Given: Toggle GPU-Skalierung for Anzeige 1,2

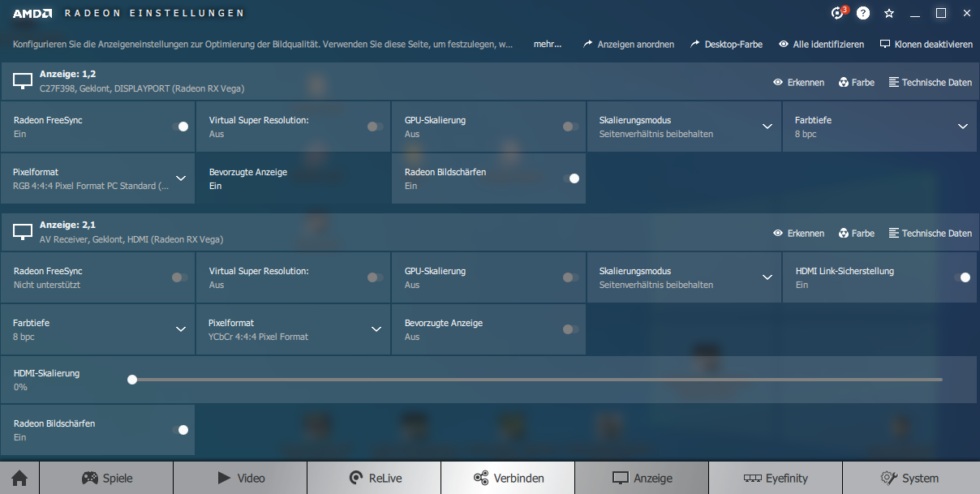Looking at the screenshot, I should (571, 127).
